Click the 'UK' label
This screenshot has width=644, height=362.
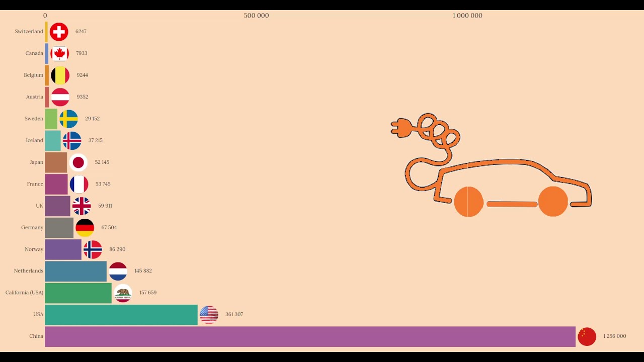pos(39,206)
